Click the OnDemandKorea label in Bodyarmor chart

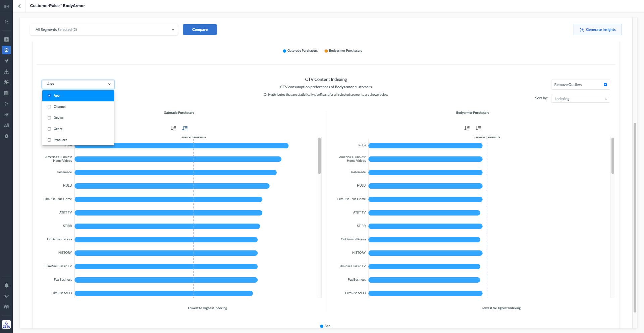coord(353,239)
